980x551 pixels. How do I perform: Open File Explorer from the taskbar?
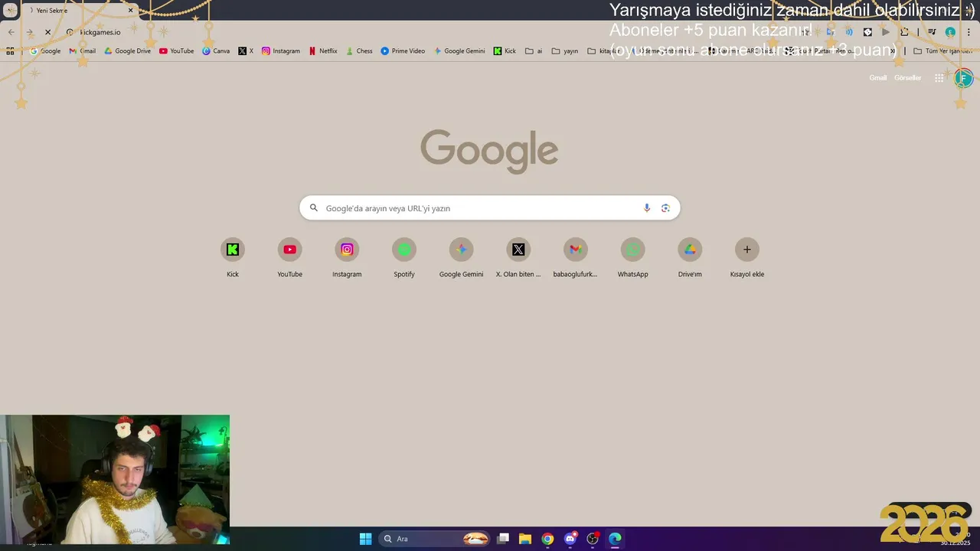pos(525,539)
